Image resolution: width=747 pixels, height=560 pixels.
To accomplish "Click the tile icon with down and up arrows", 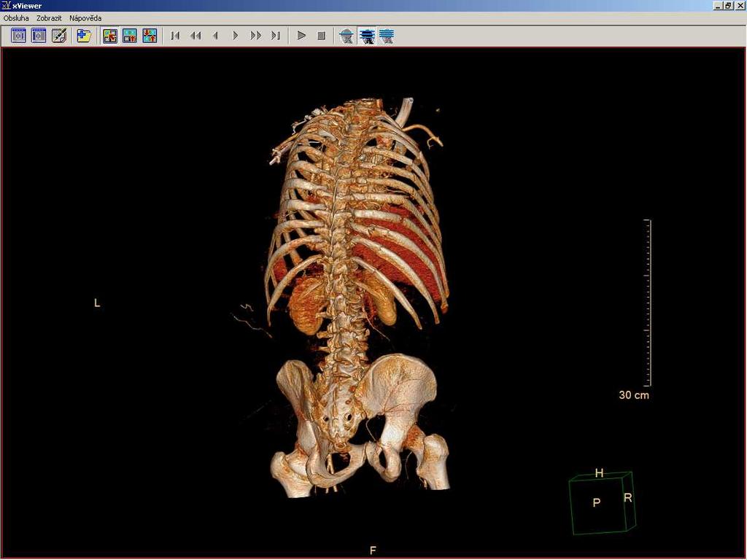I will (150, 36).
